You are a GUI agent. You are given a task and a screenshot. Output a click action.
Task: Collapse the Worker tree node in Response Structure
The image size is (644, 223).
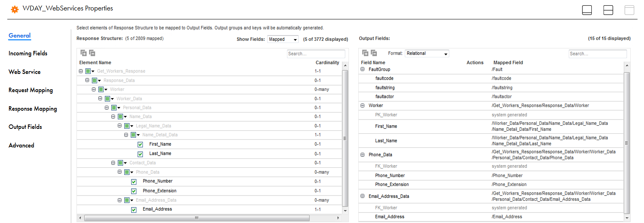94,89
